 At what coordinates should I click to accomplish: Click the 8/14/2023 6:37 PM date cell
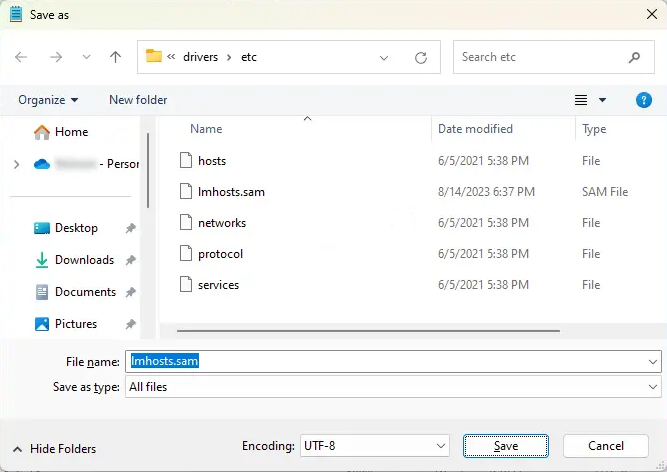tap(486, 192)
